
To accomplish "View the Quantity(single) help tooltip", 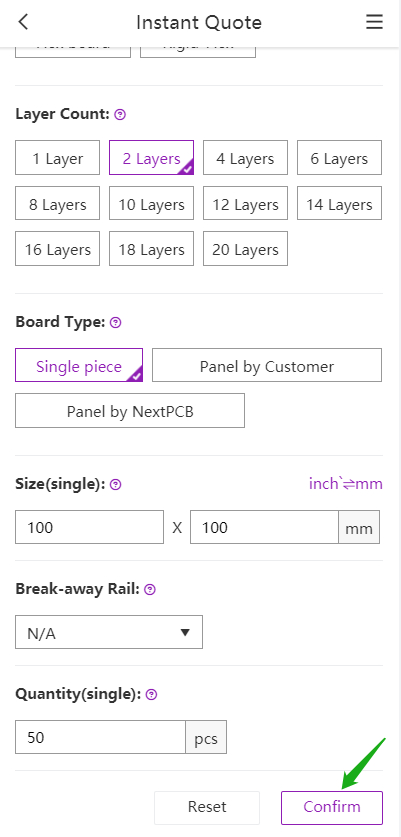I will [x=152, y=694].
